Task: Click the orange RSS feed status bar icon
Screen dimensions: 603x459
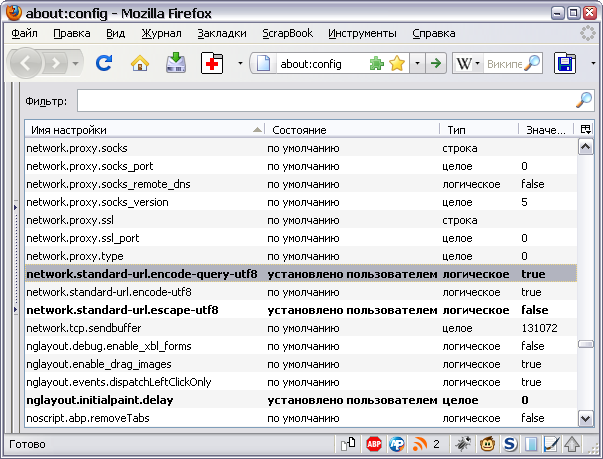Action: click(x=420, y=444)
